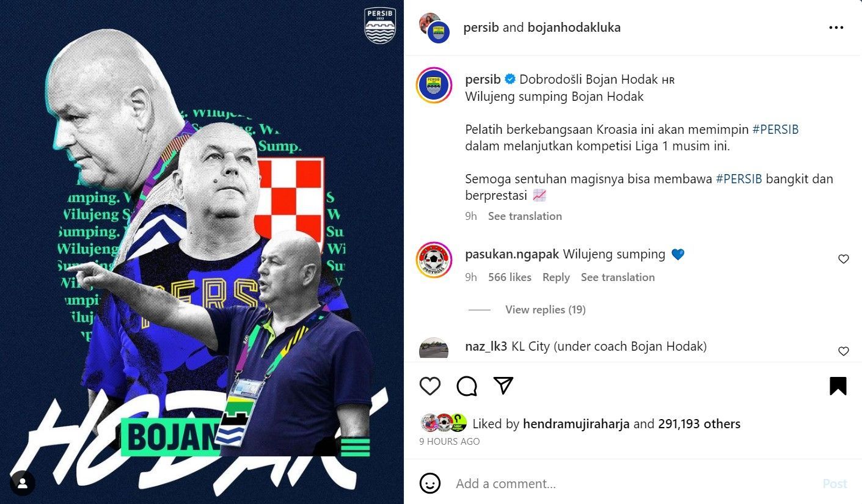Open persib profile picture beside caption

click(x=434, y=85)
